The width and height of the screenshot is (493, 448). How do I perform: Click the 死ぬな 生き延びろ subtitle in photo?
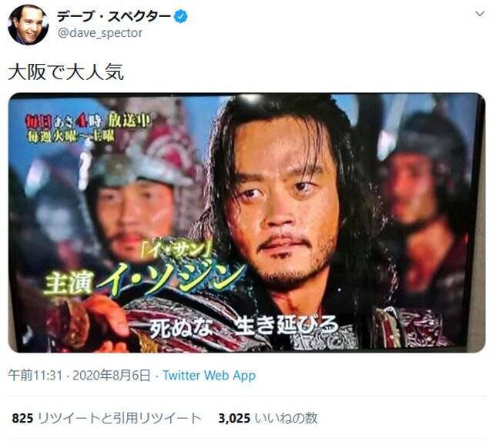243,327
